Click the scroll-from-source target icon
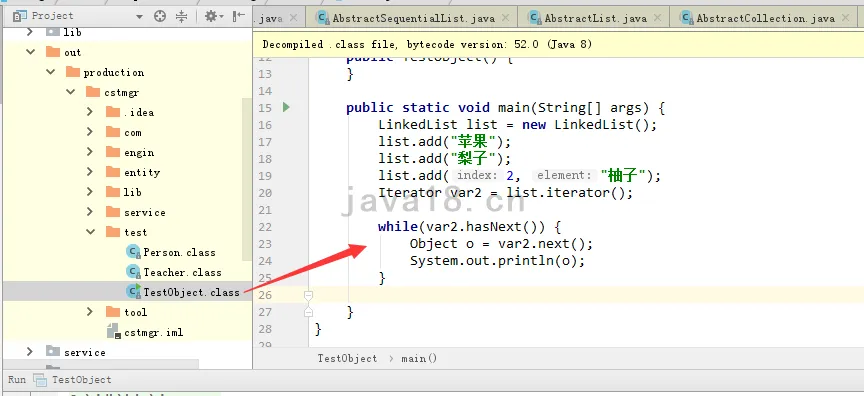The width and height of the screenshot is (864, 396). (160, 16)
